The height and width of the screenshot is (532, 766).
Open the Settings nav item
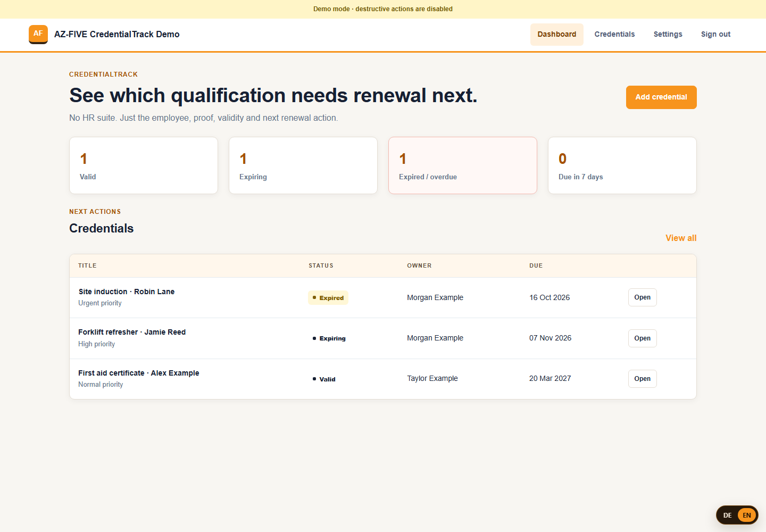click(668, 34)
